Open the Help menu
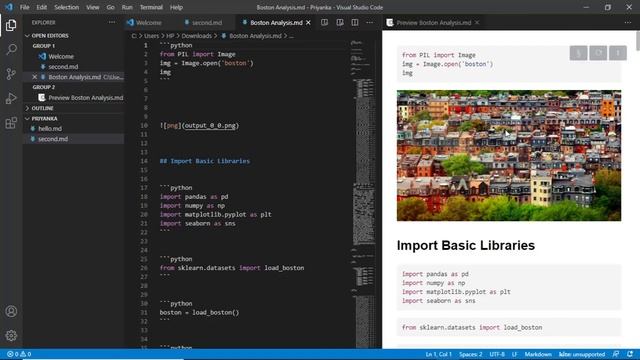This screenshot has height=360, width=640. pos(176,7)
